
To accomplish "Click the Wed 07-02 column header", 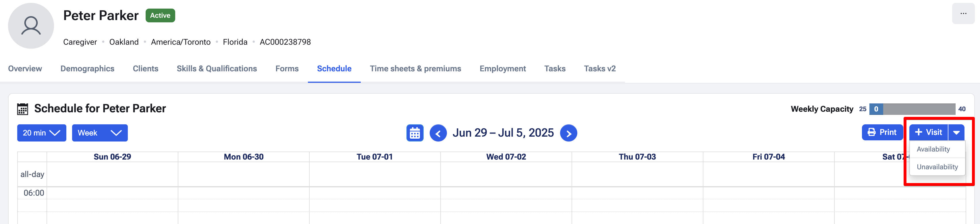I will pyautogui.click(x=506, y=157).
